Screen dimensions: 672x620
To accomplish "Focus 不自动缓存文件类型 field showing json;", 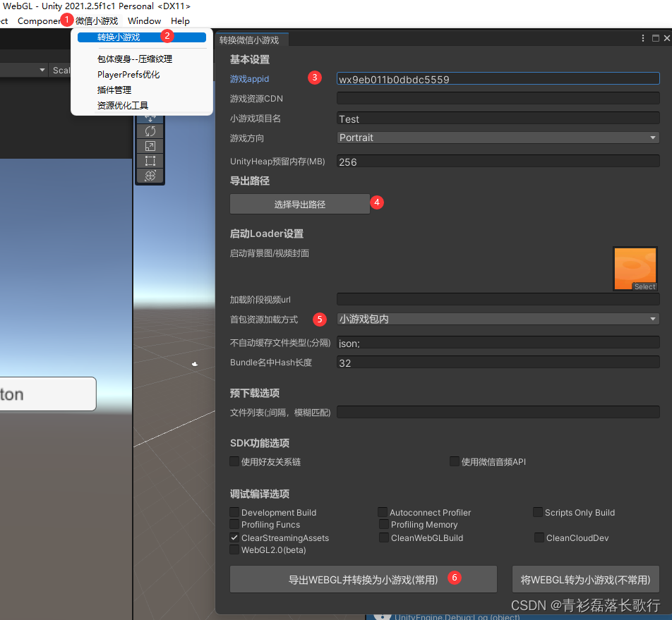I will point(498,343).
